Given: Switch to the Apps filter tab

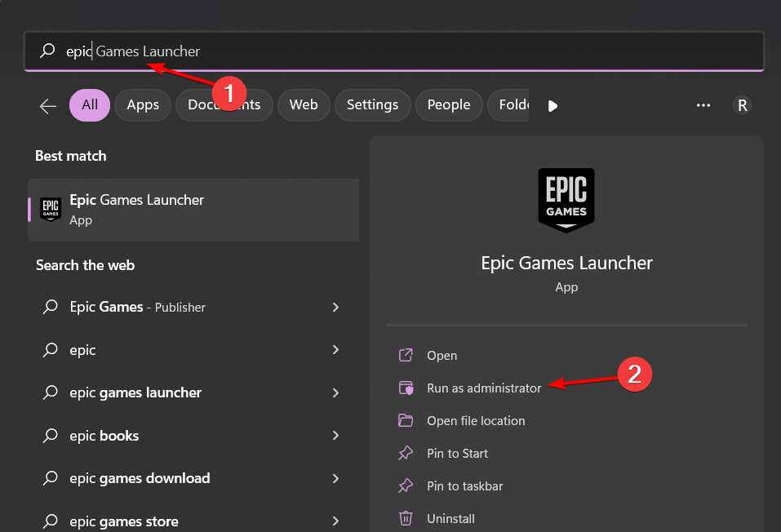Looking at the screenshot, I should coord(143,105).
